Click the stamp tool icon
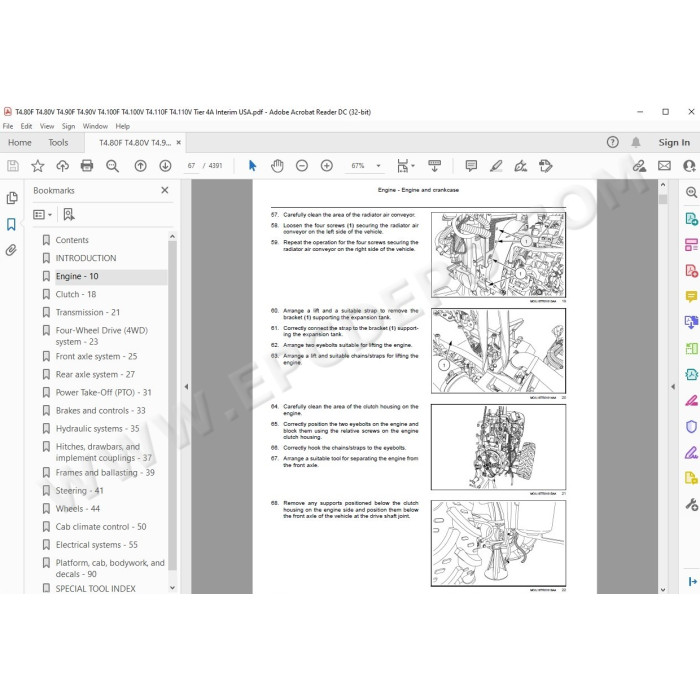Viewport: 700px width, 700px height. (x=546, y=166)
